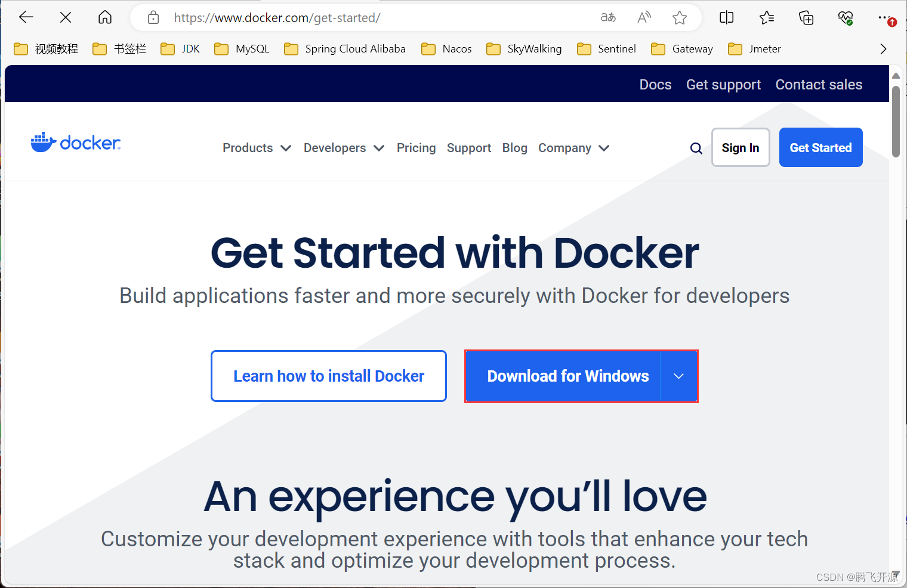Add page to favorites with star icon
This screenshot has height=588, width=907.
(x=680, y=18)
